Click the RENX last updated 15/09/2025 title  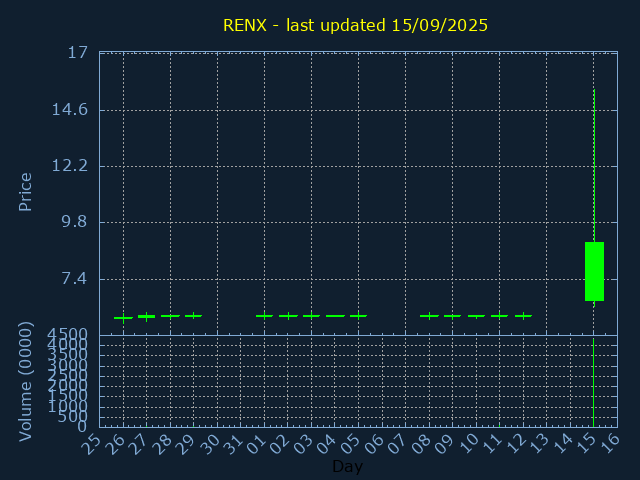coord(355,25)
